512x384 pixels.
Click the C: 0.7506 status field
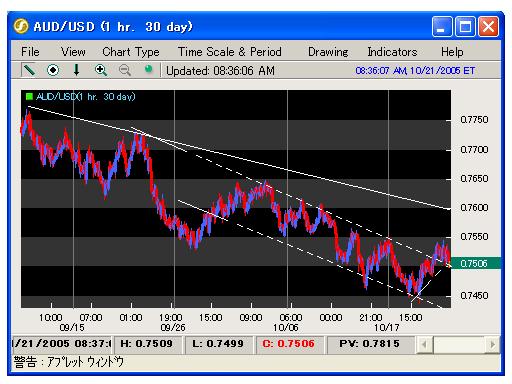(289, 344)
